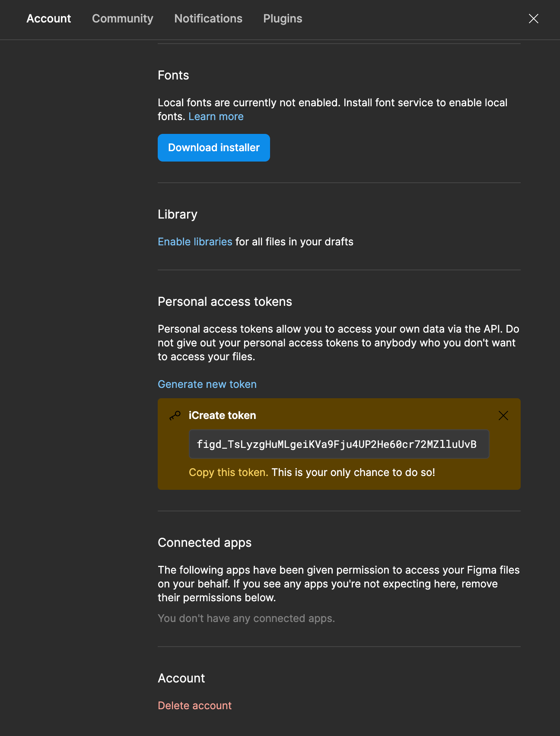
Task: Click the Personal access tokens heading
Action: (x=225, y=301)
